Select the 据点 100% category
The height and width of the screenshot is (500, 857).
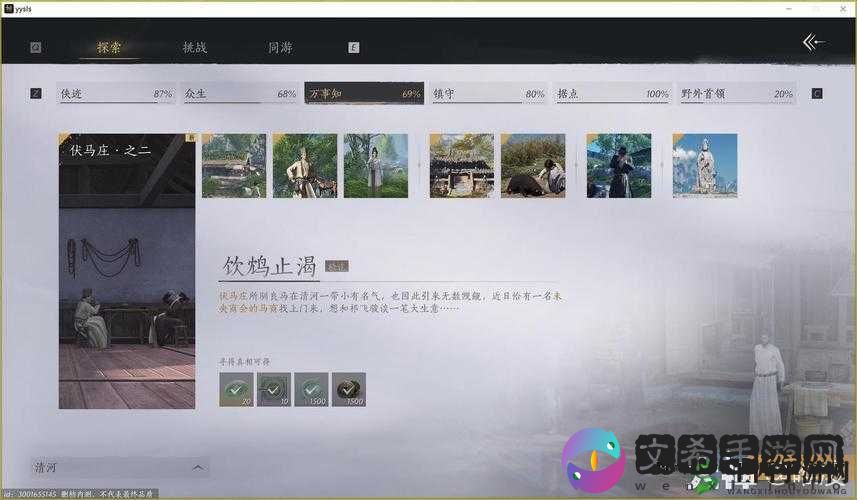pyautogui.click(x=612, y=93)
